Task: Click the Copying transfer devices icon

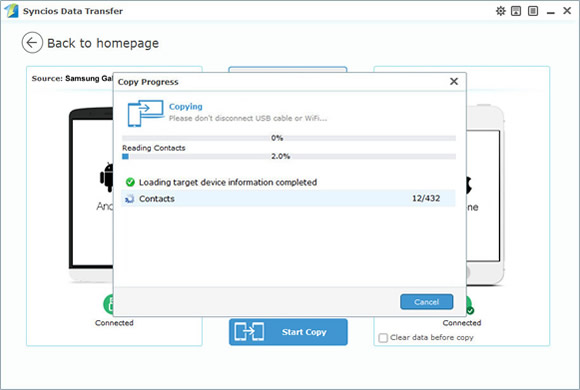Action: tap(145, 113)
